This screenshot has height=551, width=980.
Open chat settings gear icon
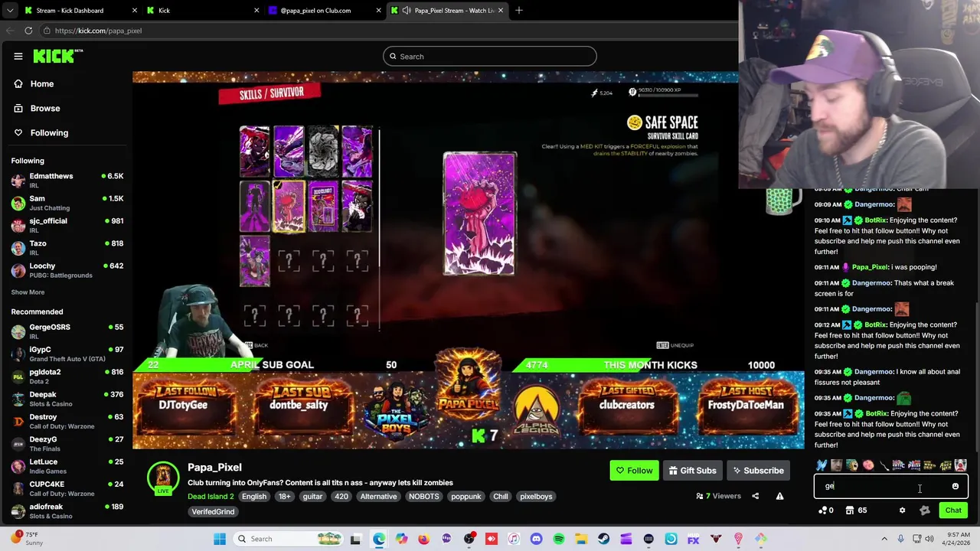[x=902, y=510]
